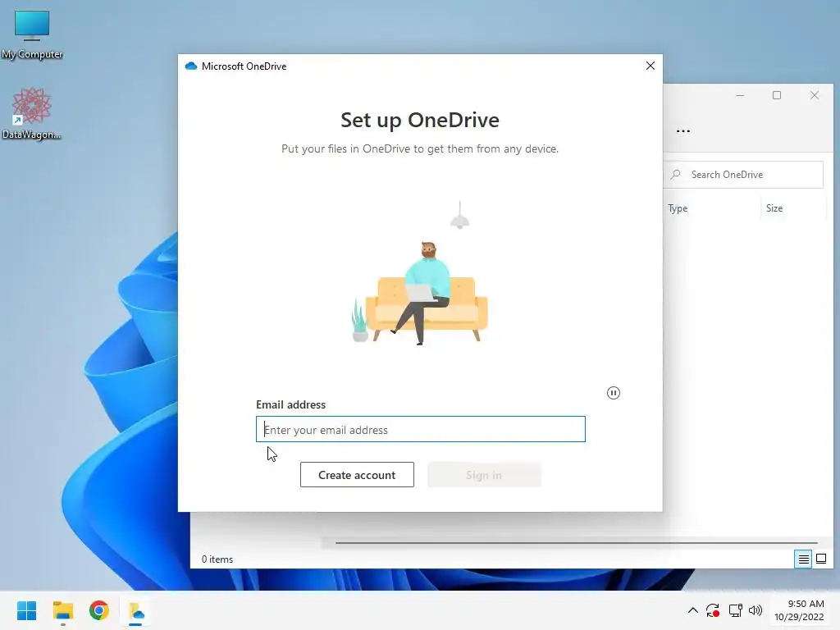Select the My Computer desktop icon
This screenshot has height=630, width=840.
pyautogui.click(x=32, y=34)
